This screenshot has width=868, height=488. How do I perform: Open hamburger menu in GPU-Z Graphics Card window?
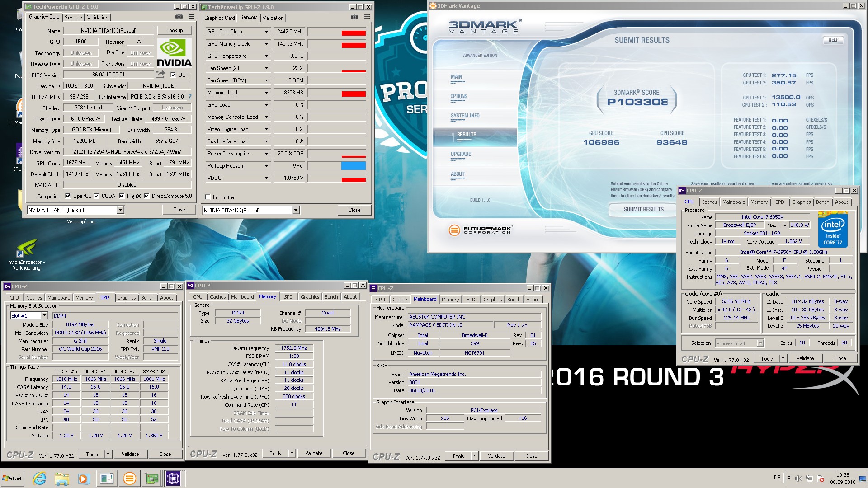192,17
